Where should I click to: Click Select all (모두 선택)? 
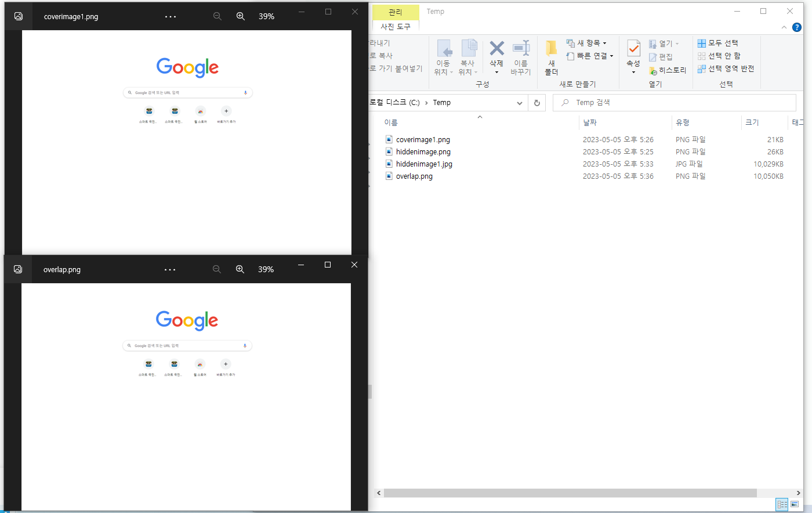coord(717,43)
